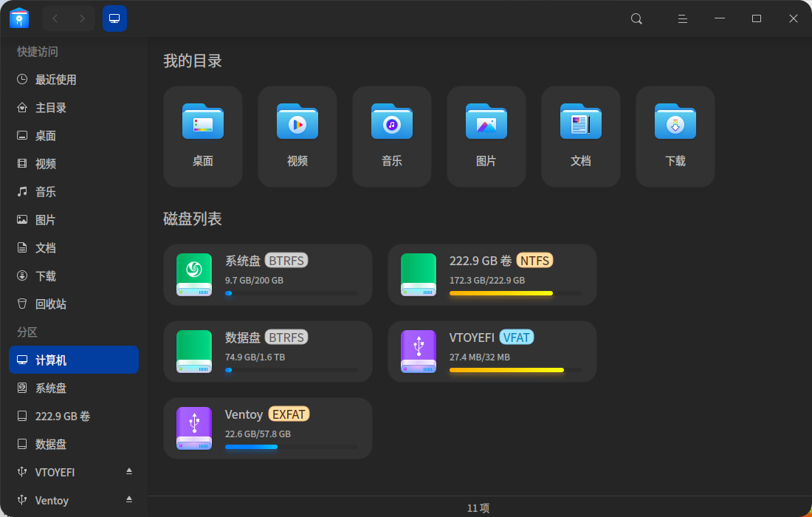
Task: Open VTOYEFI in the sidebar
Action: 74,471
